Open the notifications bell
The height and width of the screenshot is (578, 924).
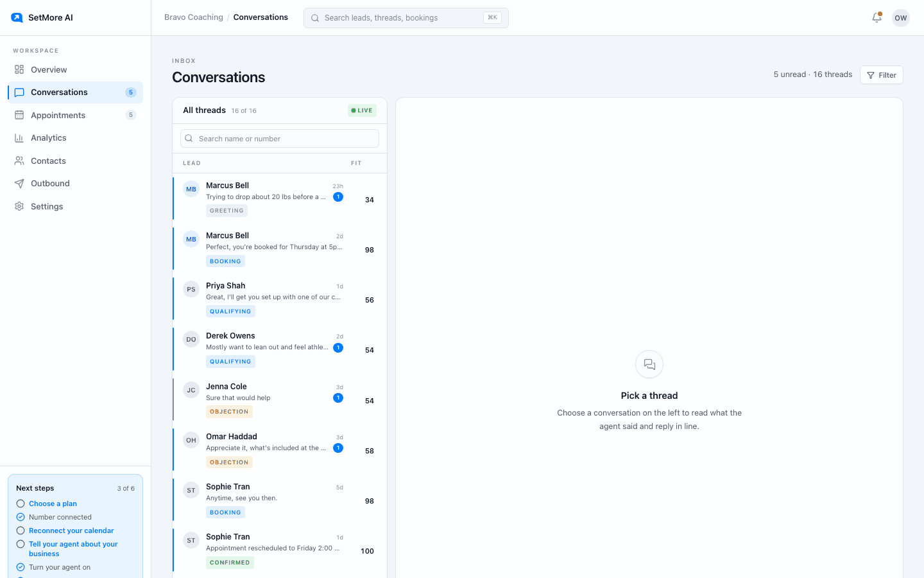pos(877,18)
